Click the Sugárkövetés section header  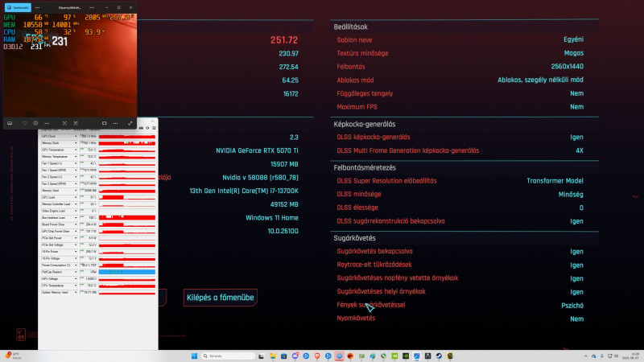(354, 238)
